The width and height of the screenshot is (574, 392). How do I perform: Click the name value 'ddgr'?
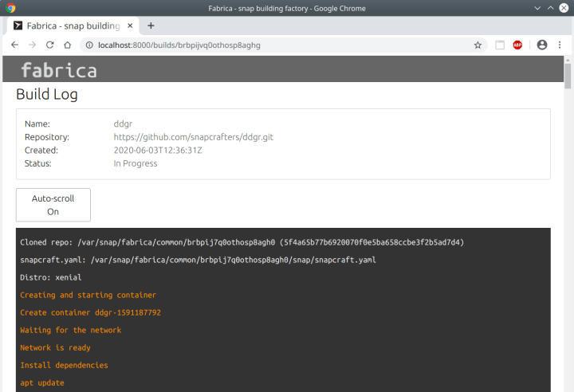click(123, 124)
